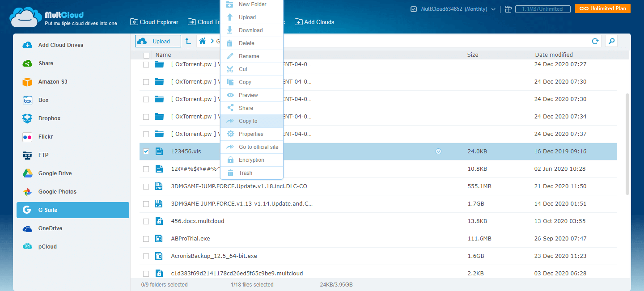
Task: Open Dropbox cloud drive
Action: 49,118
